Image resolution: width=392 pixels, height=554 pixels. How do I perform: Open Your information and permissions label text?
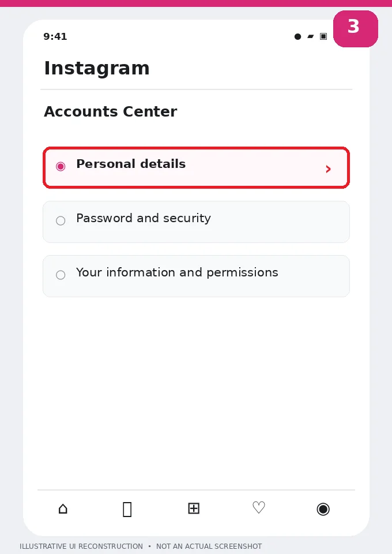coord(177,272)
